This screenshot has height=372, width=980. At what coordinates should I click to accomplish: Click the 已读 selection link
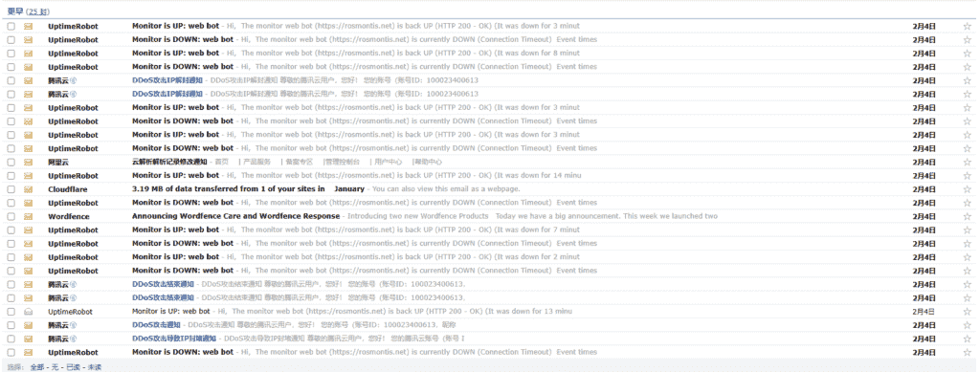tap(73, 367)
